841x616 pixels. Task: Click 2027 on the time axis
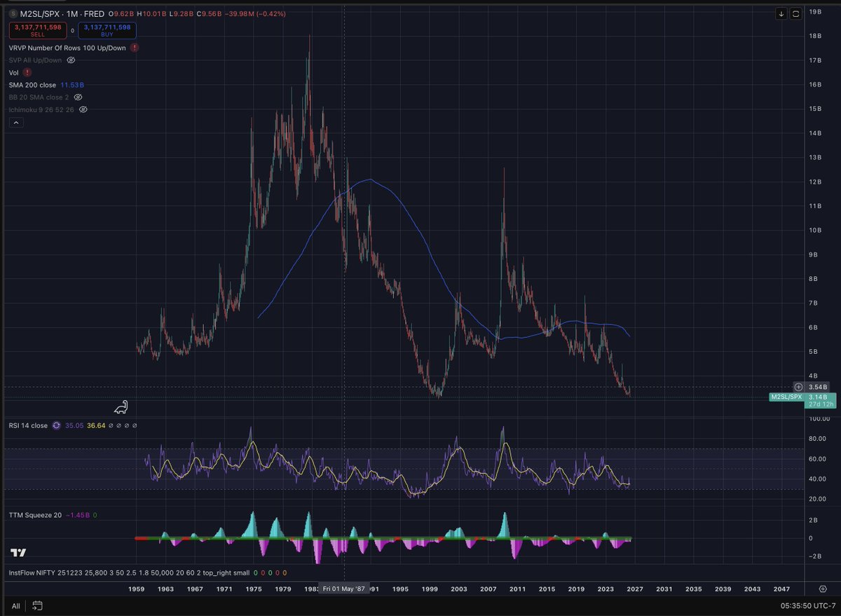click(635, 590)
